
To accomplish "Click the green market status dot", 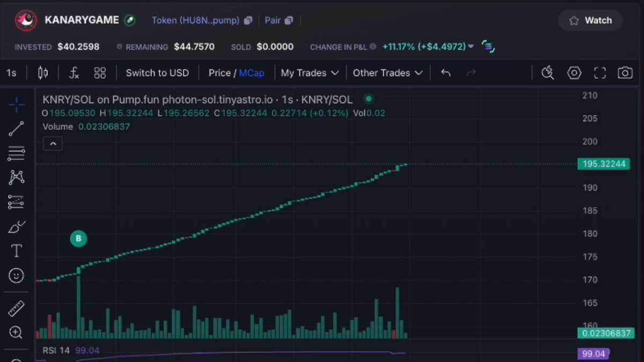I will tap(368, 99).
